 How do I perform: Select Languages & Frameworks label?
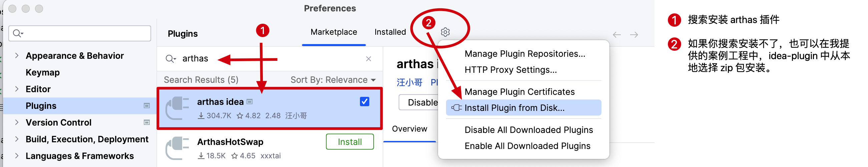point(79,156)
